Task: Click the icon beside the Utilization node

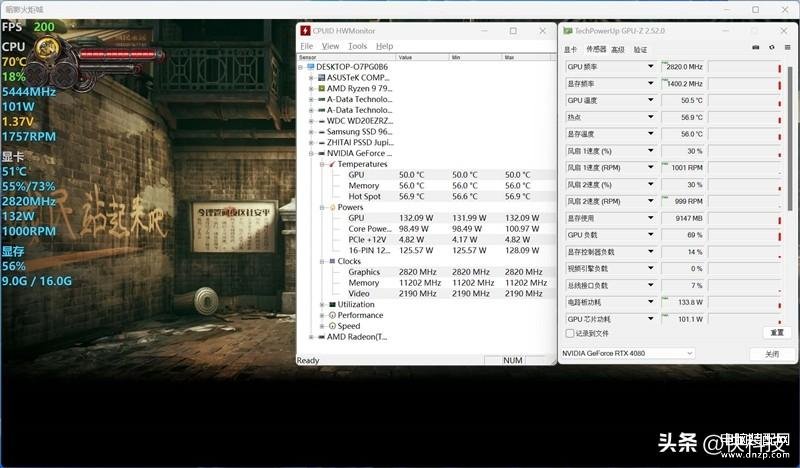Action: click(332, 304)
